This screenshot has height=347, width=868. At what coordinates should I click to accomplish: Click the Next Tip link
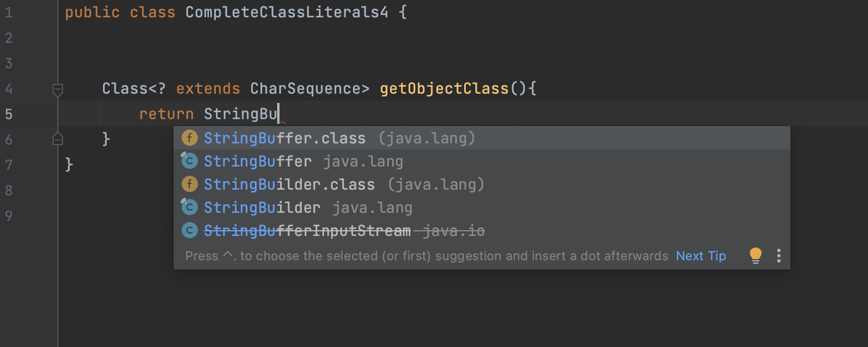click(701, 256)
